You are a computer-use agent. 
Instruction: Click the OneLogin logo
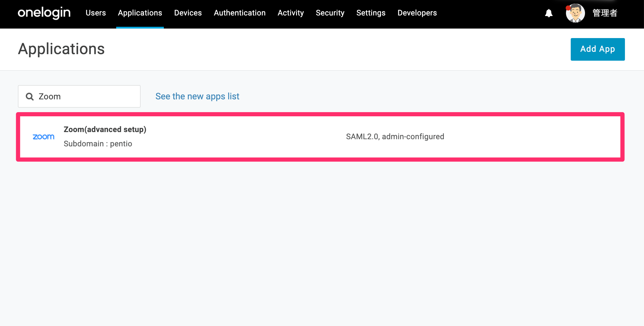(44, 13)
